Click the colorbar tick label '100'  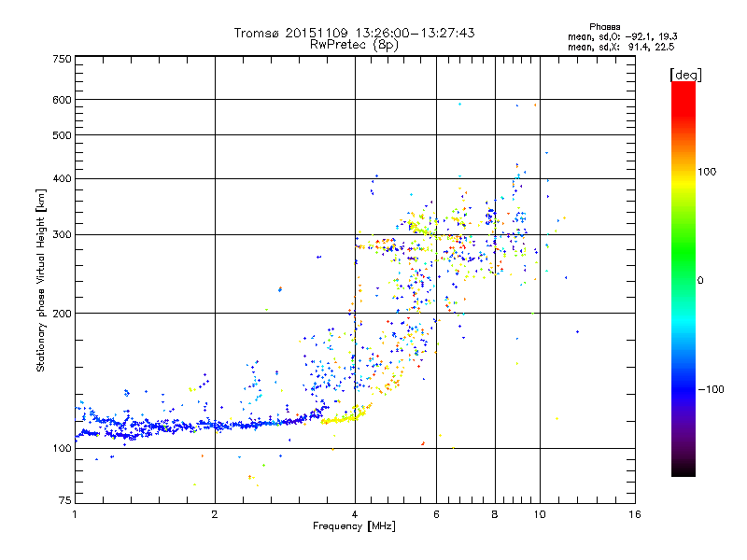pyautogui.click(x=707, y=172)
